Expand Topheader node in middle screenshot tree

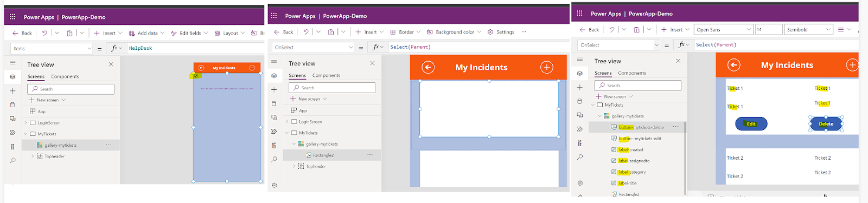point(294,166)
